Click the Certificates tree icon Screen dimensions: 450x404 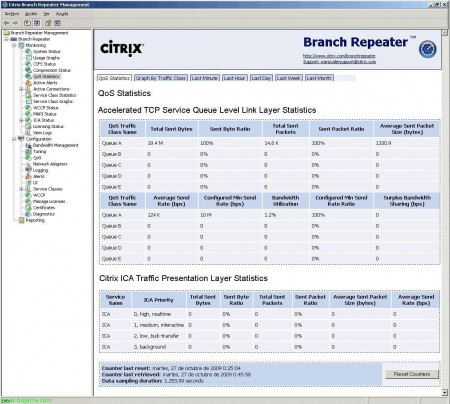(x=28, y=208)
